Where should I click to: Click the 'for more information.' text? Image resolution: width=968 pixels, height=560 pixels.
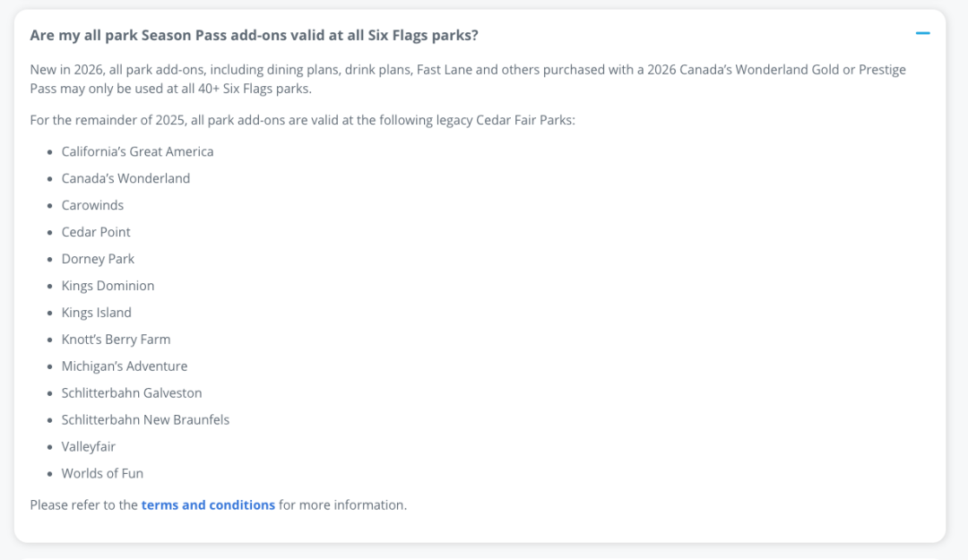pyautogui.click(x=342, y=505)
